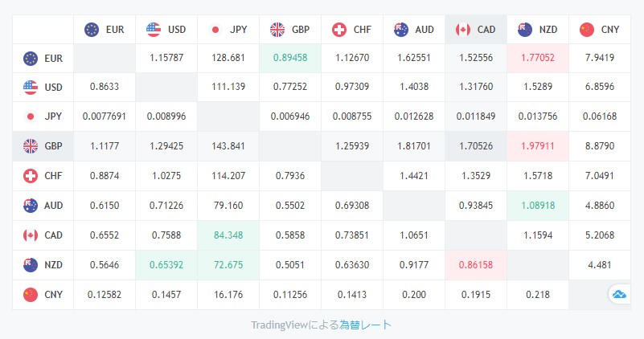The width and height of the screenshot is (644, 339).
Task: Click the AUD flag icon in row header
Action: (x=31, y=206)
